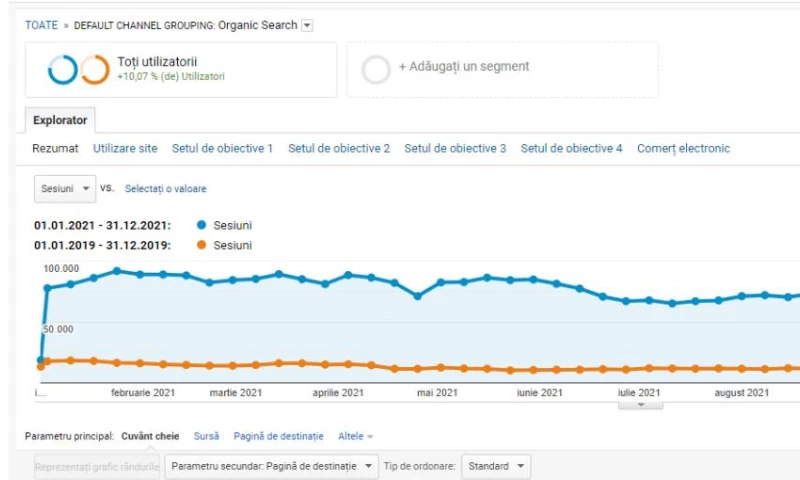Click the 01.01.2019 - 31.12.2019 date label
800x480 pixels.
pos(103,245)
